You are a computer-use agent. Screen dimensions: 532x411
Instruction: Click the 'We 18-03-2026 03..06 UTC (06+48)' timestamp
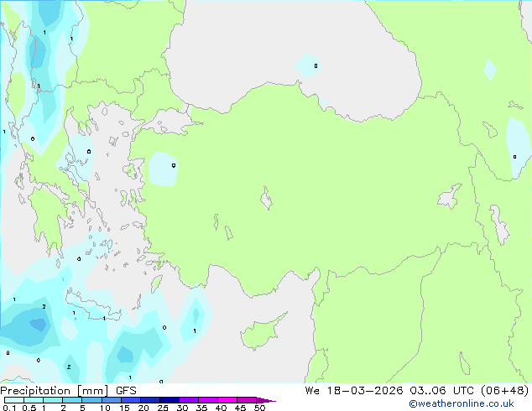(417, 391)
